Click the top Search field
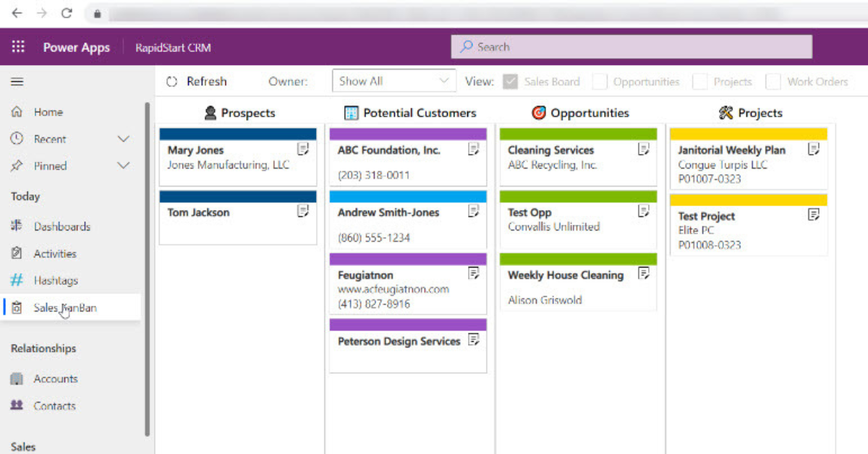 point(631,46)
